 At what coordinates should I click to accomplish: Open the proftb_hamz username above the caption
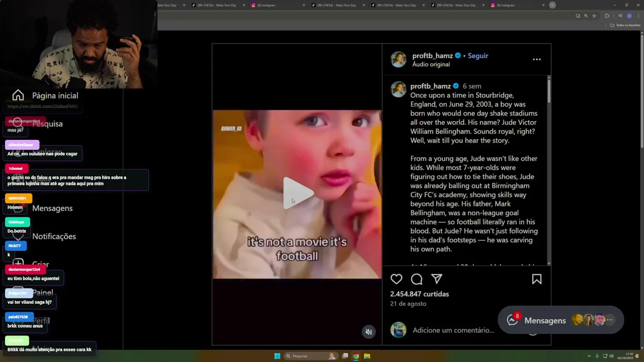click(x=431, y=86)
